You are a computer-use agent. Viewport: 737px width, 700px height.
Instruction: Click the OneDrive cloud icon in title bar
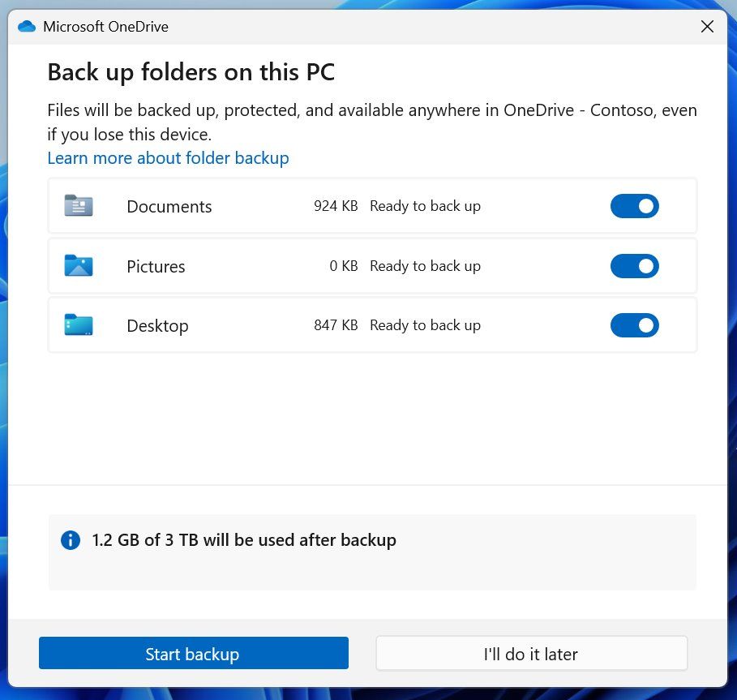pos(27,27)
